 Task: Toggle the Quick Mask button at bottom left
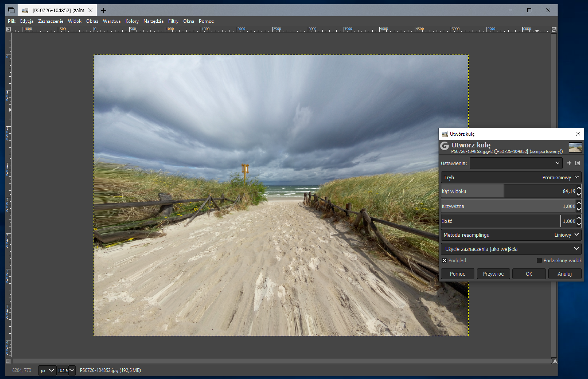pyautogui.click(x=8, y=361)
